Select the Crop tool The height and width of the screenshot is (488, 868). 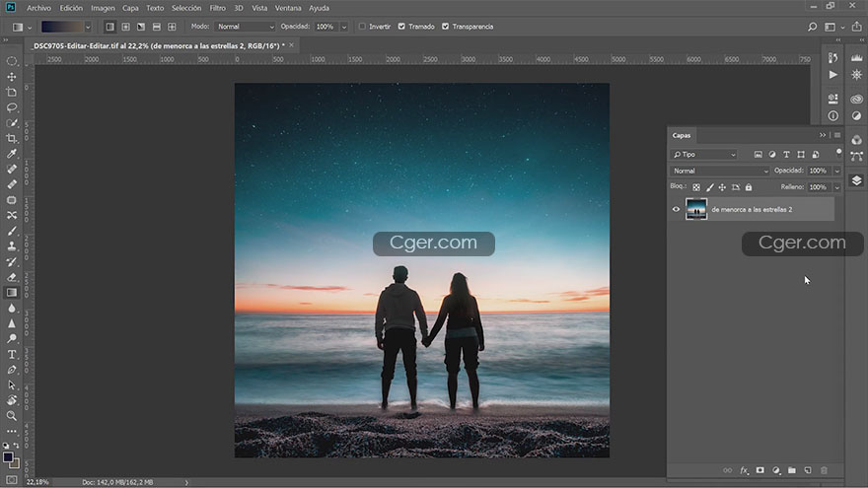tap(12, 138)
